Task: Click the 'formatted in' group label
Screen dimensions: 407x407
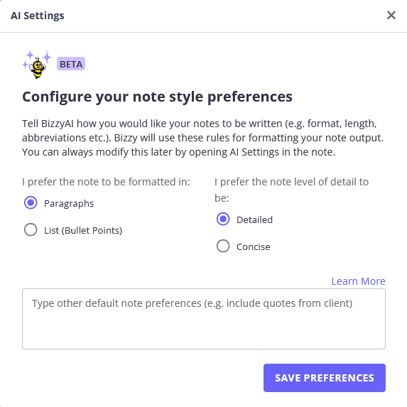Action: (106, 182)
